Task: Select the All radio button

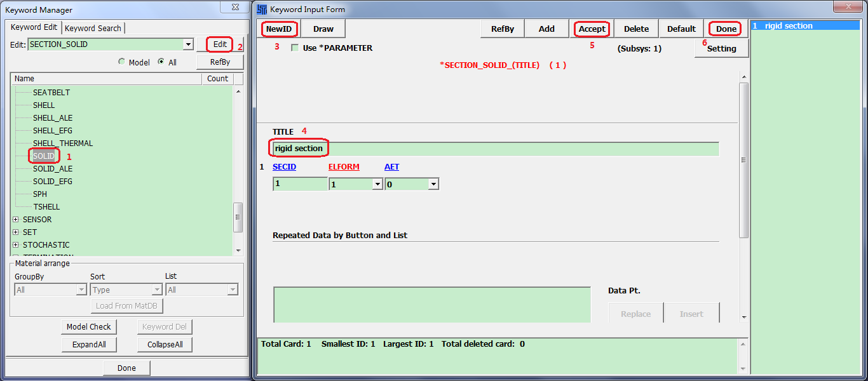Action: click(161, 62)
